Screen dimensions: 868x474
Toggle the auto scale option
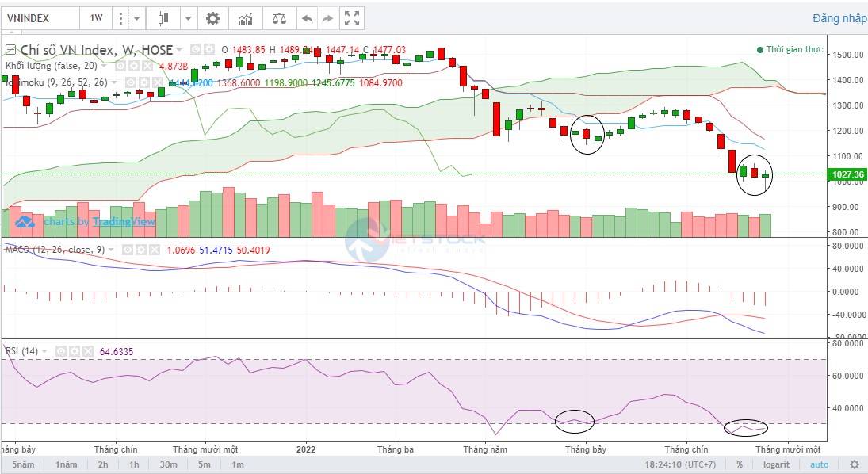pos(819,464)
